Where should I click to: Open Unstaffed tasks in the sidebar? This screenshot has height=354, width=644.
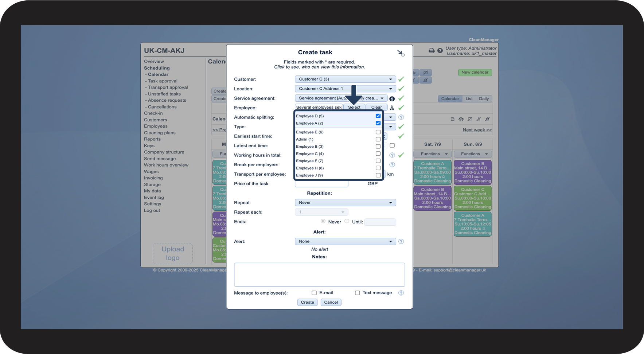point(164,94)
